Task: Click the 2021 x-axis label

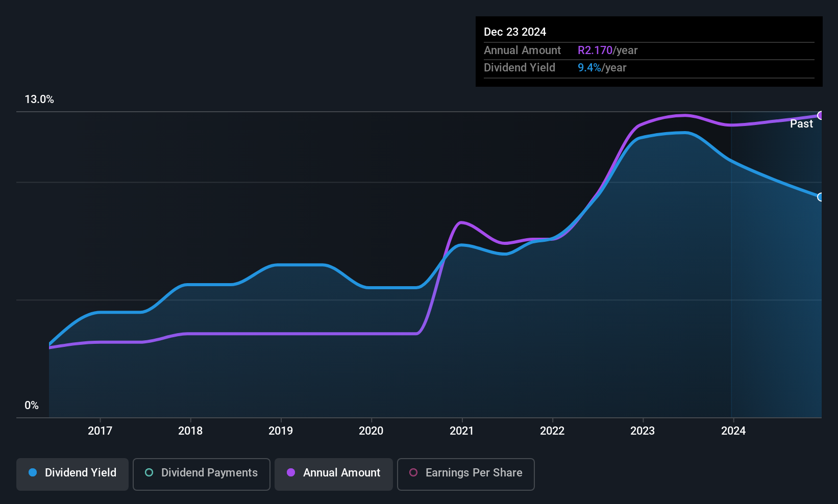Action: (462, 431)
